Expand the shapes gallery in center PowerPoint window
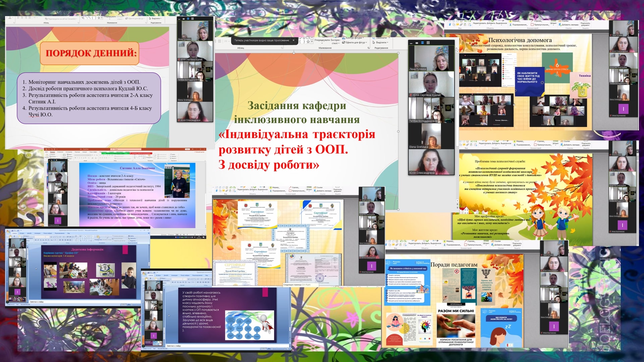 point(312,42)
